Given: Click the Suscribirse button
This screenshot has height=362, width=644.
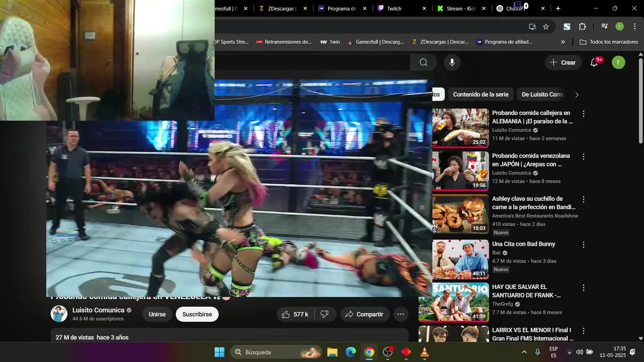Looking at the screenshot, I should [197, 314].
